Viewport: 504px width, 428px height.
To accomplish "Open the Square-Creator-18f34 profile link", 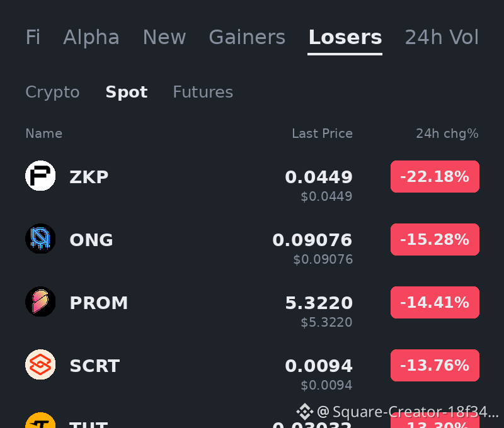I will tap(408, 412).
